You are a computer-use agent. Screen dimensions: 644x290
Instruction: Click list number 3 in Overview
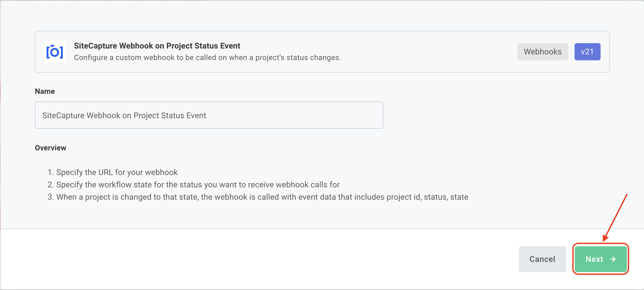click(51, 197)
